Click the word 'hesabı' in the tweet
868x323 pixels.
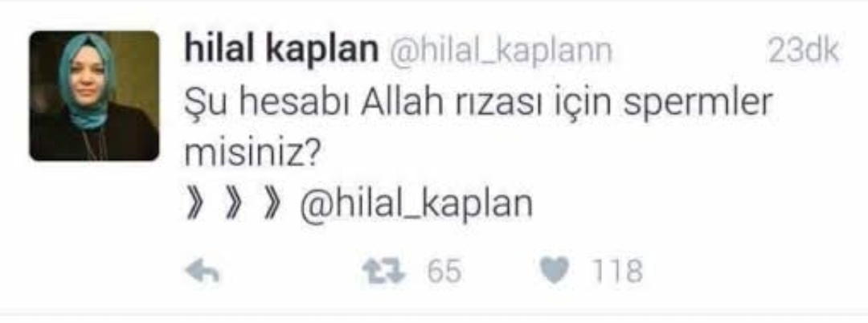pyautogui.click(x=292, y=103)
